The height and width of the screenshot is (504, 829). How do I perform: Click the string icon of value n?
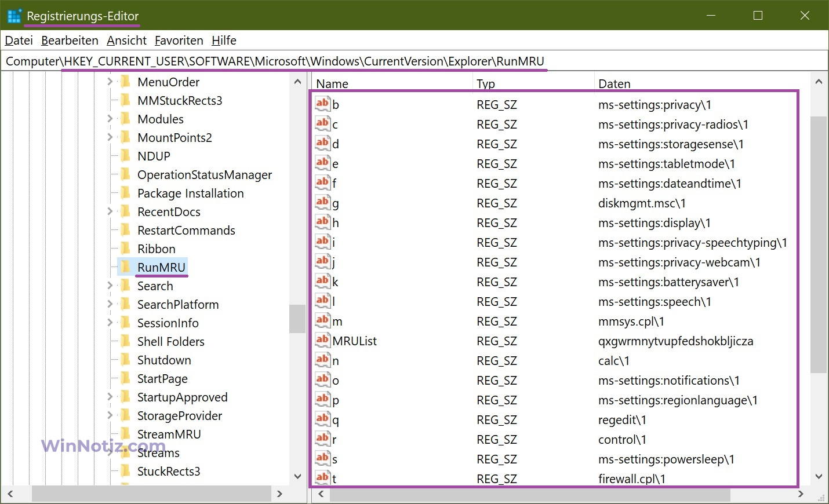[323, 360]
